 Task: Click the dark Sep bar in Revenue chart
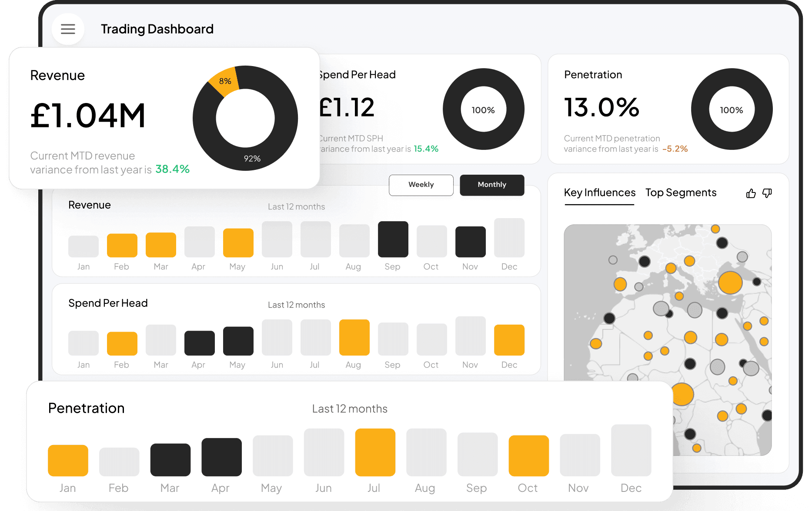(392, 239)
